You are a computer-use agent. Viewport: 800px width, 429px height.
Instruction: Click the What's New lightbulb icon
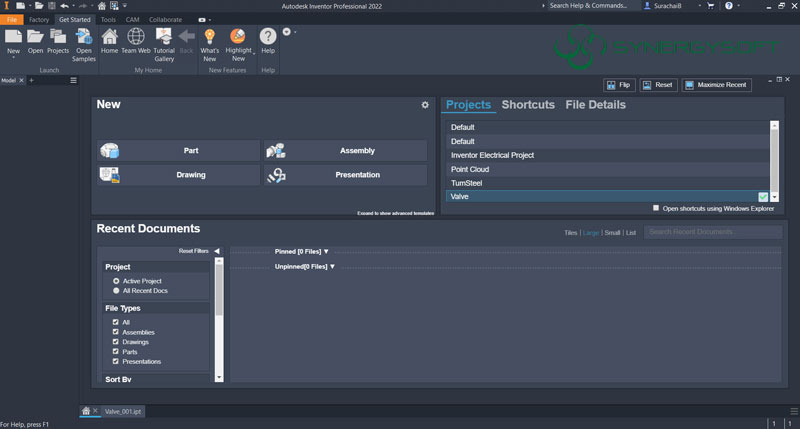coord(210,37)
